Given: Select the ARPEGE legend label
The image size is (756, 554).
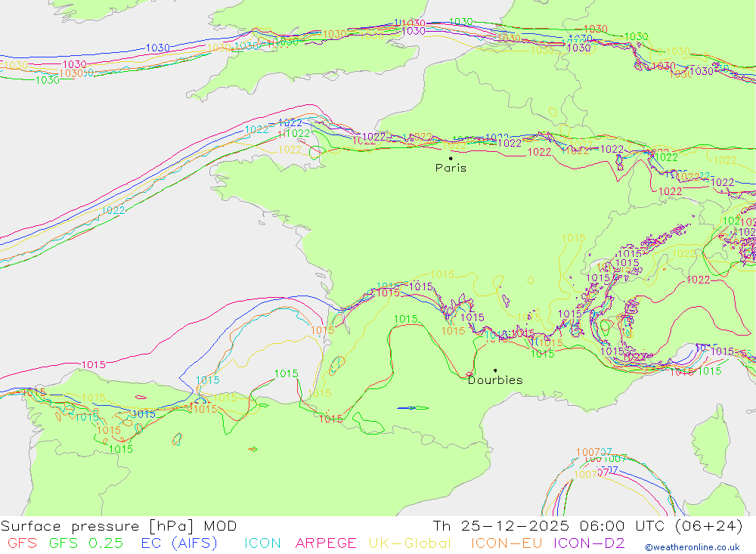Looking at the screenshot, I should (326, 543).
